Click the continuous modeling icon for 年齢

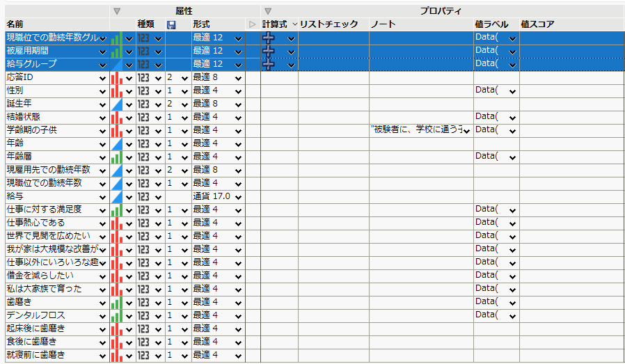coord(117,143)
